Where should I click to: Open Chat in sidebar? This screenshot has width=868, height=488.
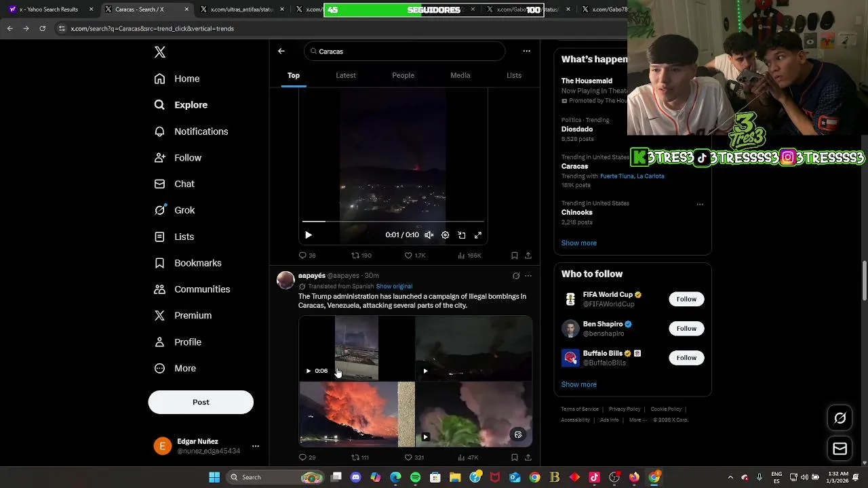point(174,184)
